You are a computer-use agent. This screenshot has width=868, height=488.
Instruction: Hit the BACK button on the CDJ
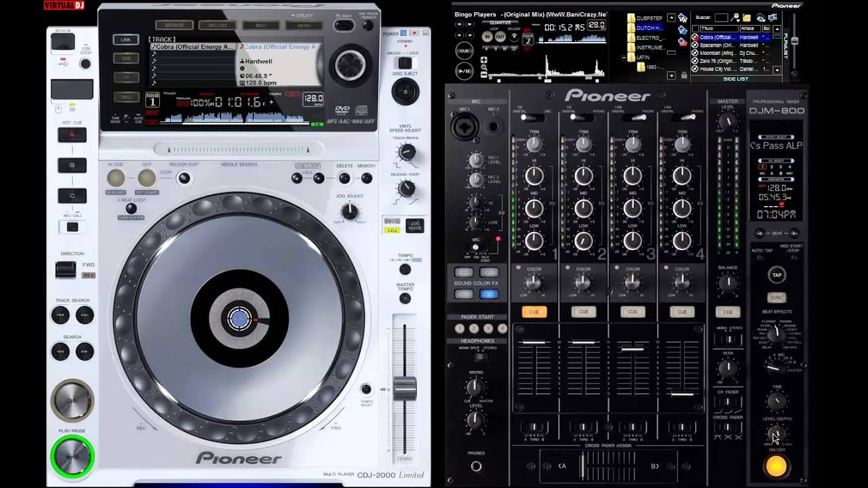[344, 26]
